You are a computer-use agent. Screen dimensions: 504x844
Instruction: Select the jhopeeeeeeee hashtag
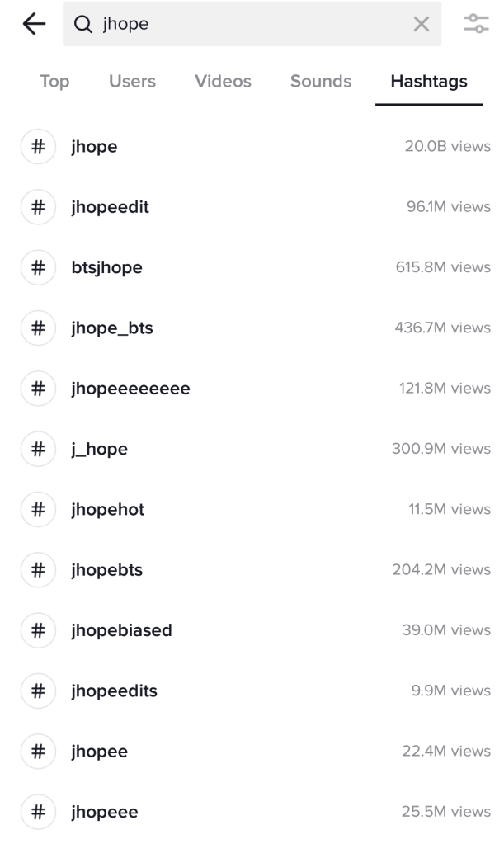point(130,389)
